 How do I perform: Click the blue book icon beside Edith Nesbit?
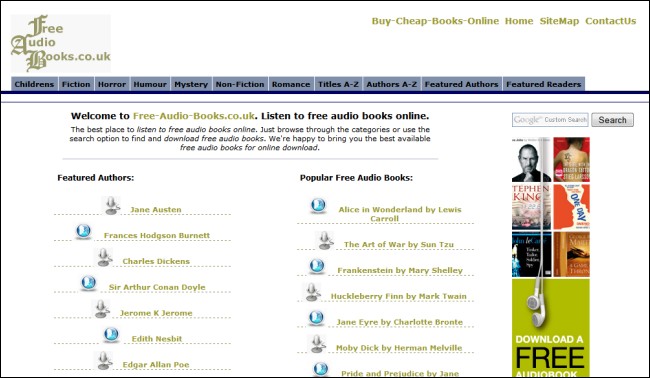coord(111,335)
